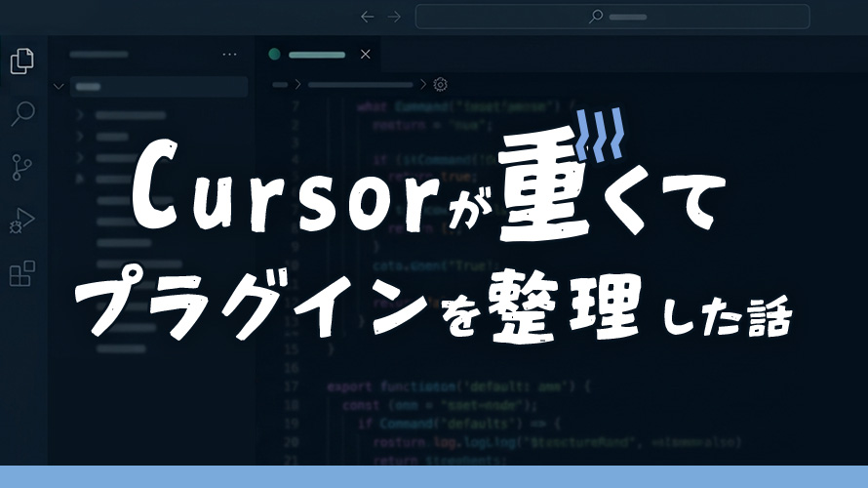Go forward with the right arrow
This screenshot has width=868, height=488.
click(x=394, y=17)
